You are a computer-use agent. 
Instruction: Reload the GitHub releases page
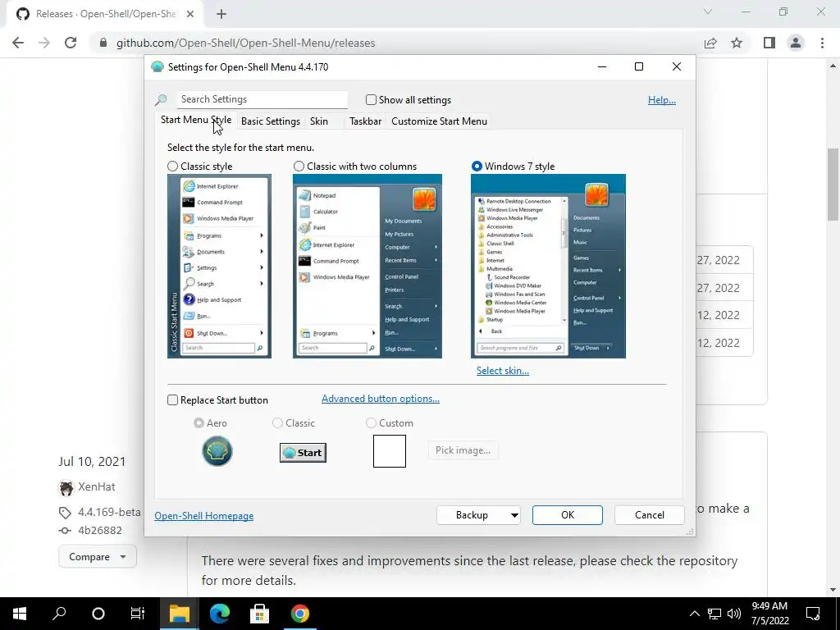point(71,43)
